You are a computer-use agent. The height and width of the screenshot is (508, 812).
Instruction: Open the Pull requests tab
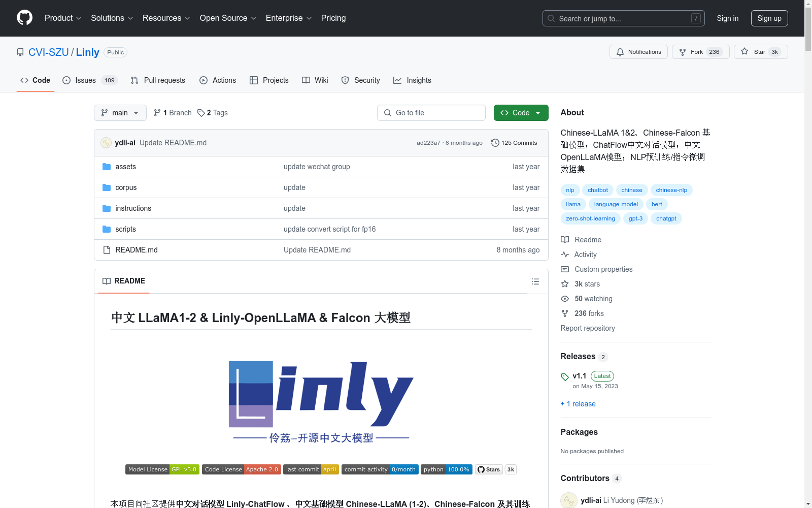click(x=158, y=80)
